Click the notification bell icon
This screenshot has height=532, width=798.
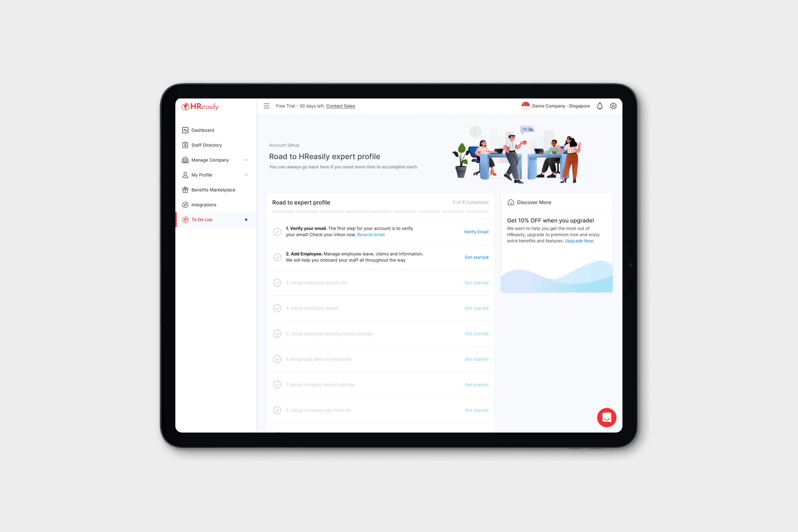click(x=599, y=106)
